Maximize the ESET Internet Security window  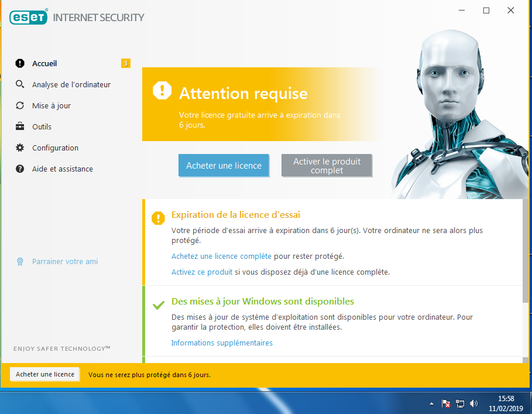(486, 11)
